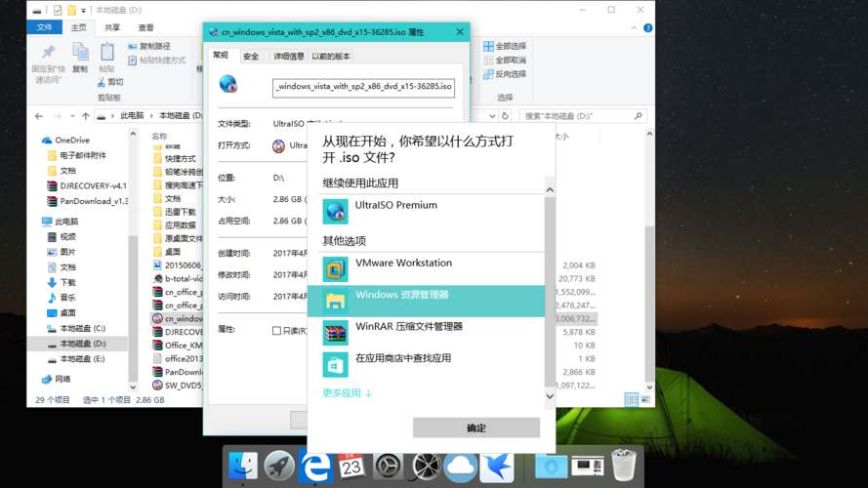The height and width of the screenshot is (488, 868).
Task: Confirm with the 确定 button
Action: (x=476, y=427)
